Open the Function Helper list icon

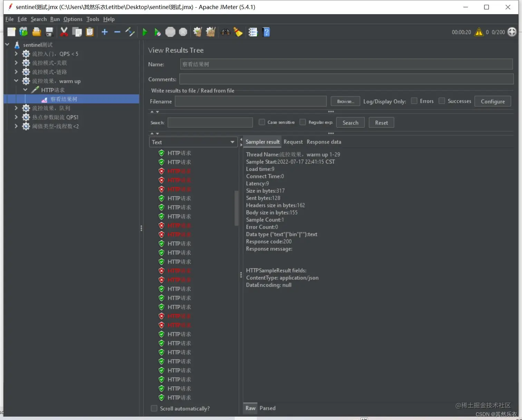coord(253,32)
